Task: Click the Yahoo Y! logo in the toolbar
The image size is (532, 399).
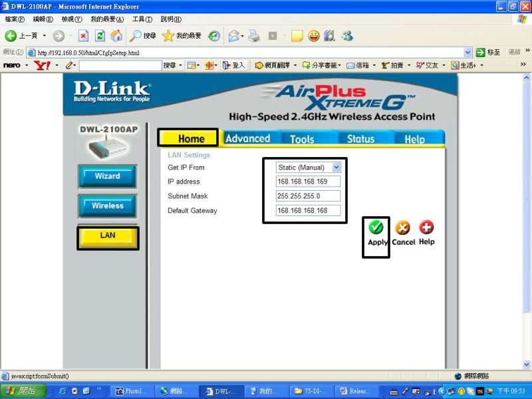Action: (42, 65)
